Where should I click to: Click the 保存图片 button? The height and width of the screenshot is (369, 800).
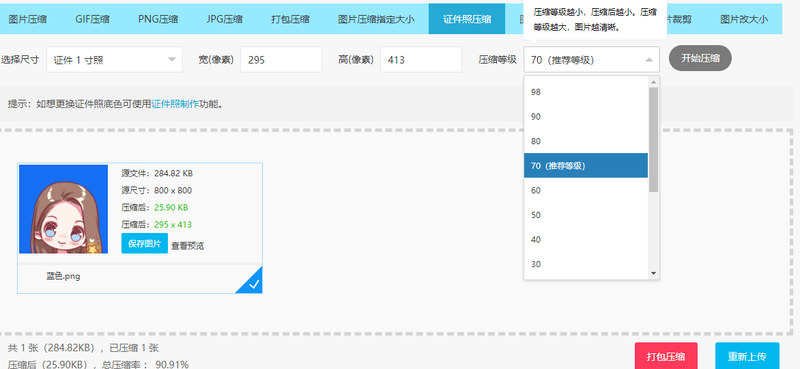point(144,243)
